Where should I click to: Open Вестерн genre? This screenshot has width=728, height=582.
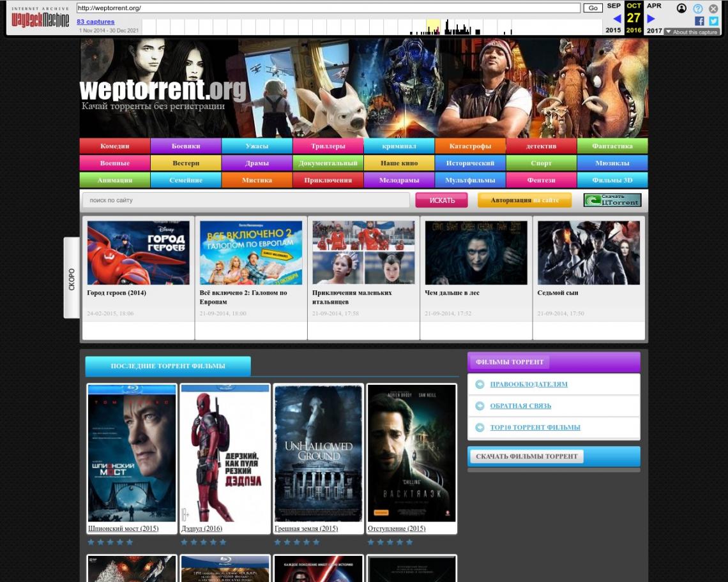[x=186, y=163]
